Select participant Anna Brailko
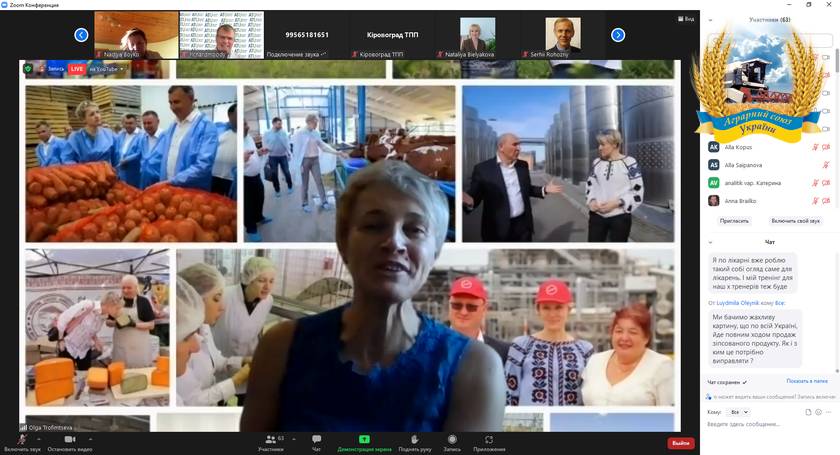Viewport: 840px width, 455px height. tap(770, 201)
